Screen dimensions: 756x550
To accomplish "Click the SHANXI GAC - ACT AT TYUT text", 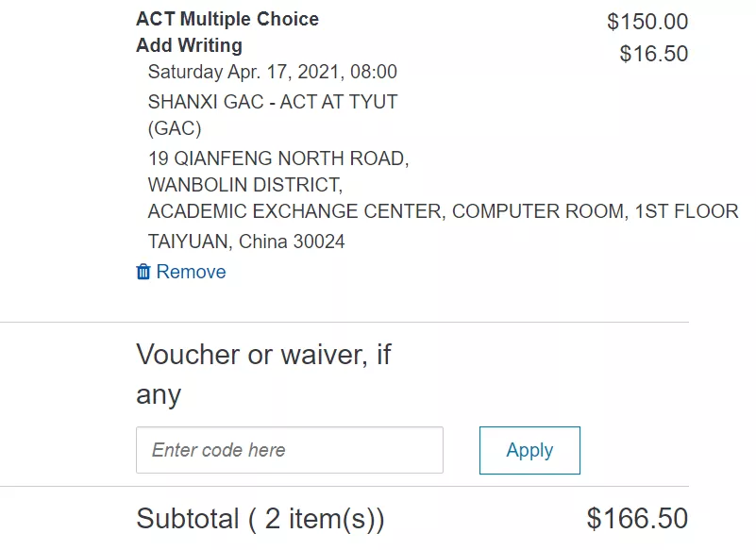I will (x=273, y=102).
